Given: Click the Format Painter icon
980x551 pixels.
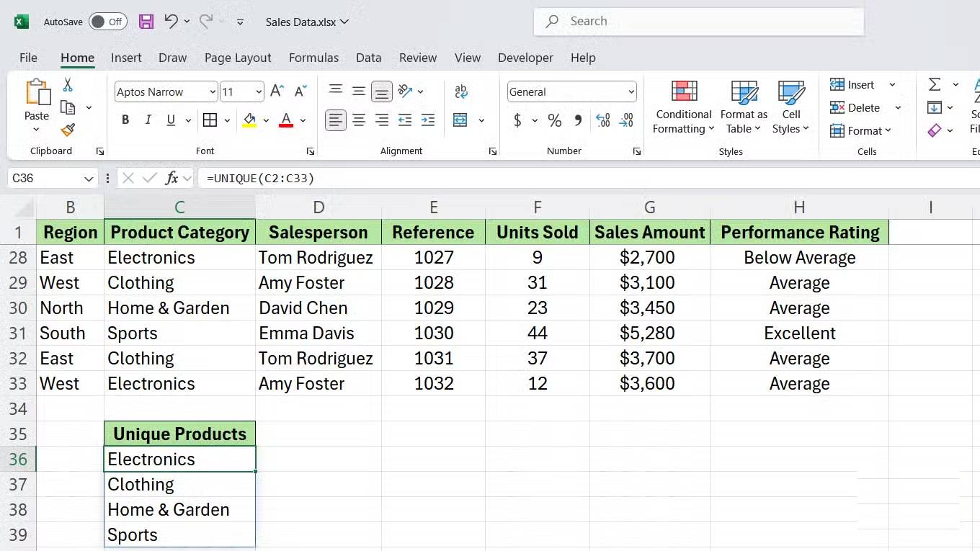Looking at the screenshot, I should coord(67,130).
